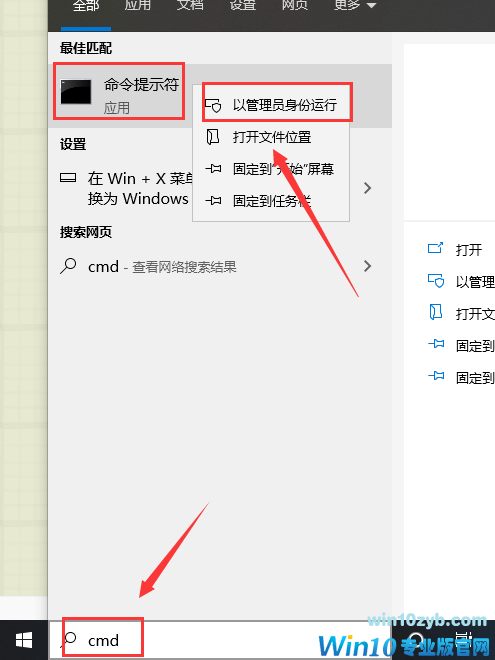This screenshot has height=660, width=495.
Task: Expand the Win + X settings result chevron
Action: pyautogui.click(x=367, y=188)
